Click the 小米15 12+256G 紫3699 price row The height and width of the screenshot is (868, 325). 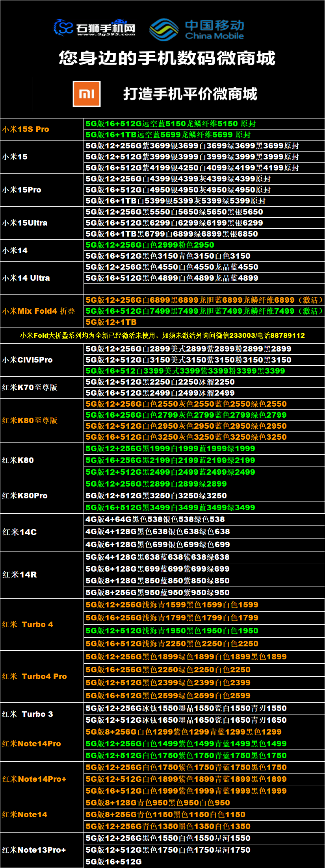pos(204,146)
